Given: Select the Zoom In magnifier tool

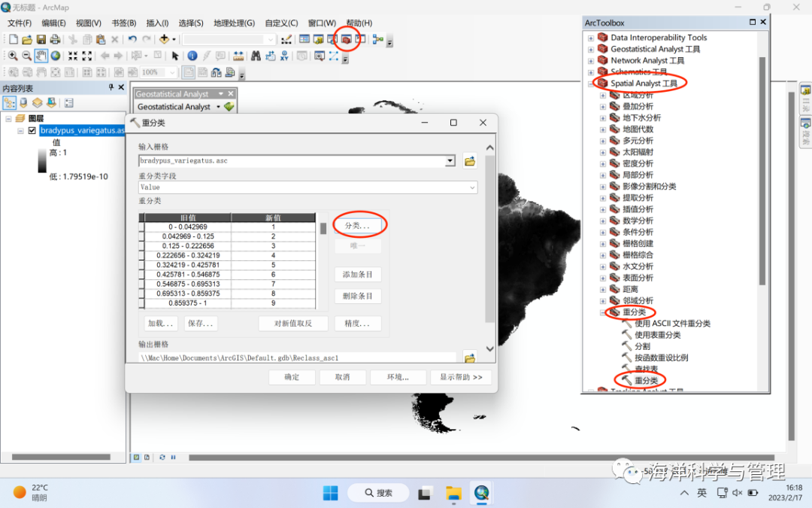Looking at the screenshot, I should coord(13,56).
